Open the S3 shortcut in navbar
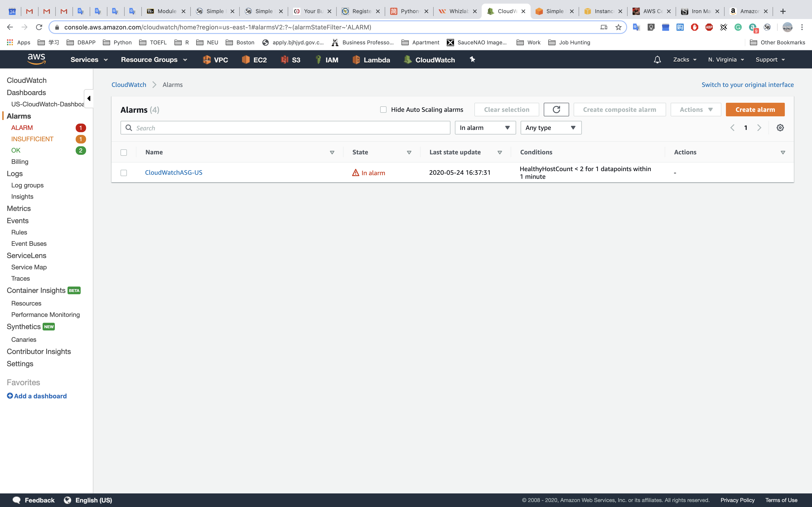Viewport: 812px width, 507px height. (291, 60)
